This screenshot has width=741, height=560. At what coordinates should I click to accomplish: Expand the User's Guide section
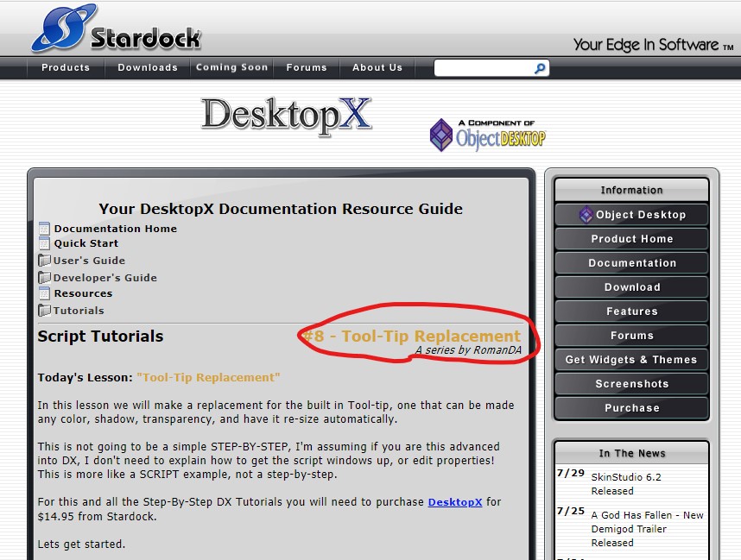tap(89, 261)
